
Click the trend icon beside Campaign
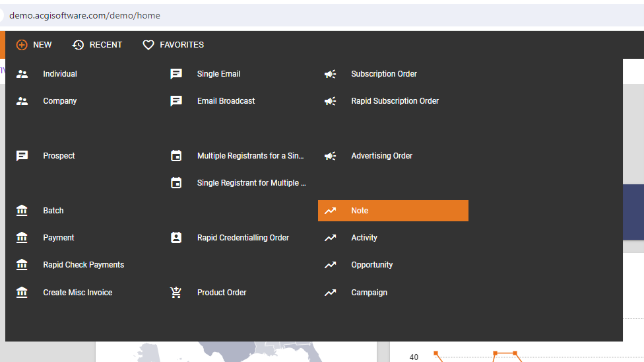pos(330,293)
